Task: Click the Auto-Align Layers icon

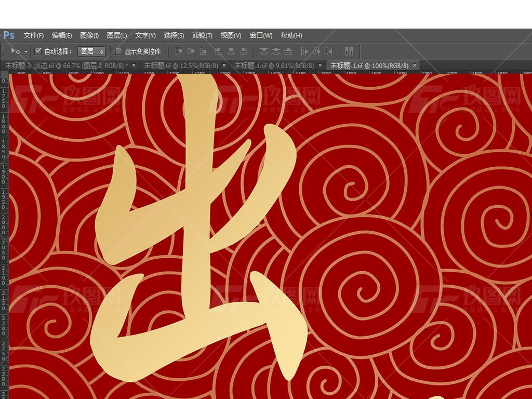Action: pos(349,51)
